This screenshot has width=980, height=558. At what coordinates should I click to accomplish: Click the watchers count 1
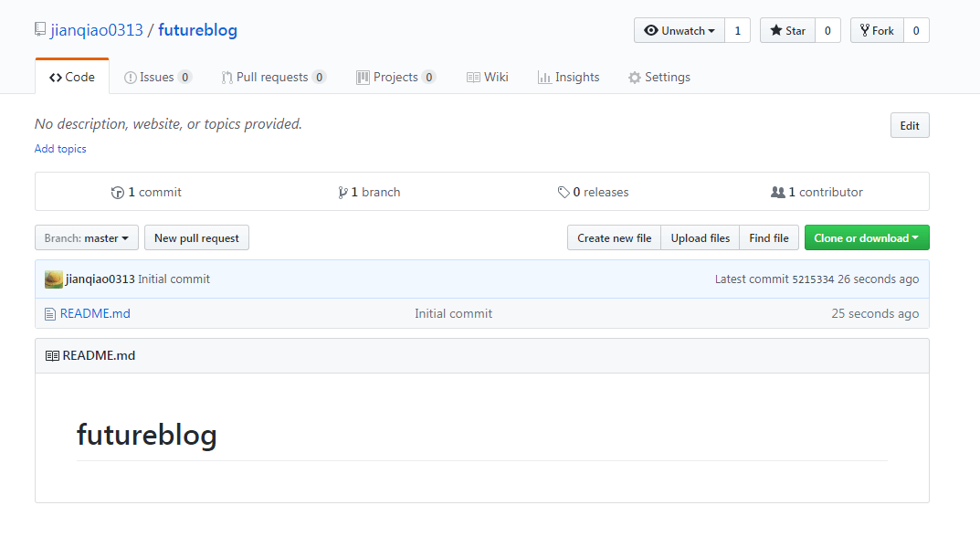pyautogui.click(x=737, y=30)
